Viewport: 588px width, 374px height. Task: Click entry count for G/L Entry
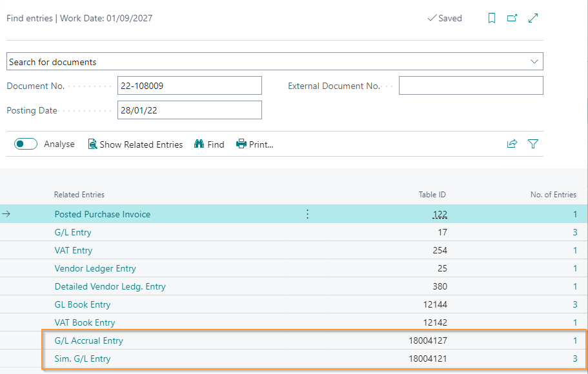(575, 232)
